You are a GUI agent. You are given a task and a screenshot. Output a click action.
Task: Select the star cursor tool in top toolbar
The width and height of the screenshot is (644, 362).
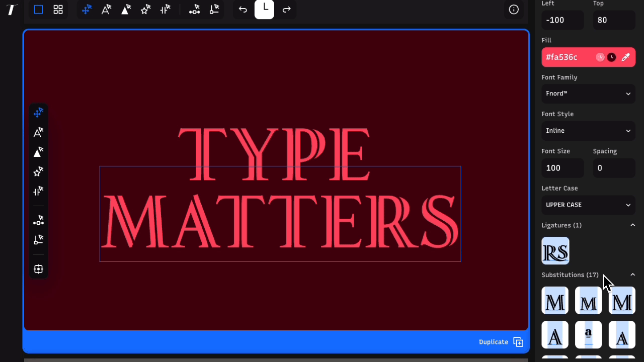(x=145, y=10)
